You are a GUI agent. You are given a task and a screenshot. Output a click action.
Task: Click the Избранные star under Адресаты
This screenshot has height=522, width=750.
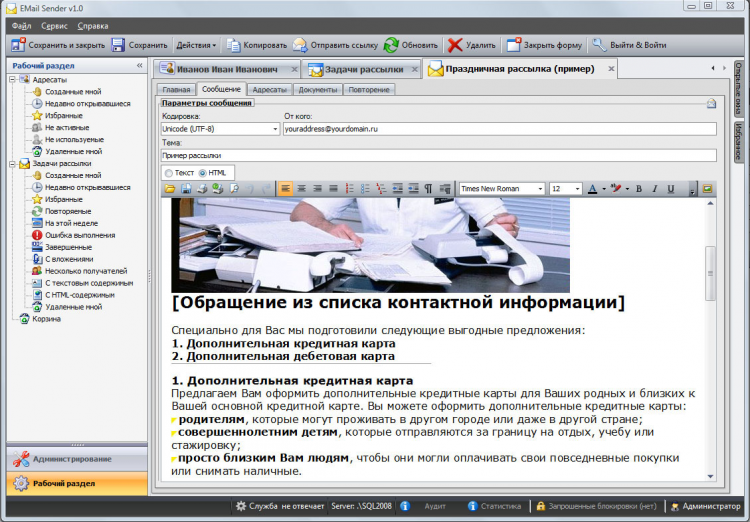tap(37, 115)
